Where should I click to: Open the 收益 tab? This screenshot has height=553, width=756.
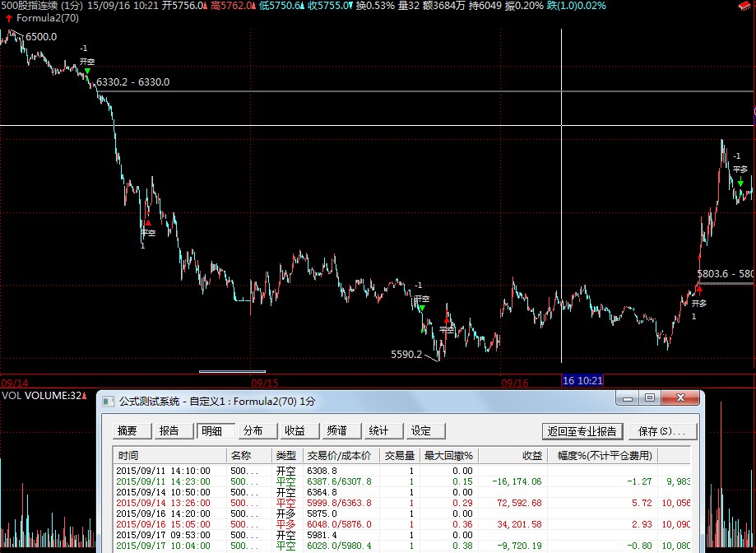(295, 430)
